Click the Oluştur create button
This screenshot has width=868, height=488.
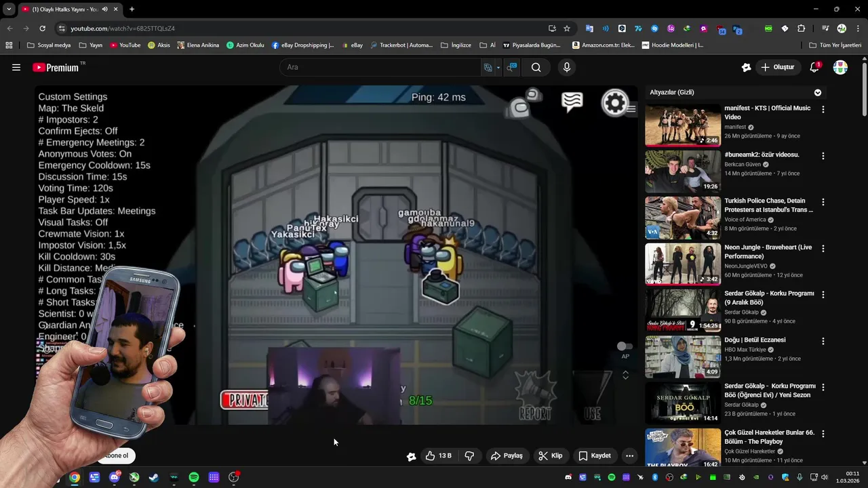[x=777, y=67]
